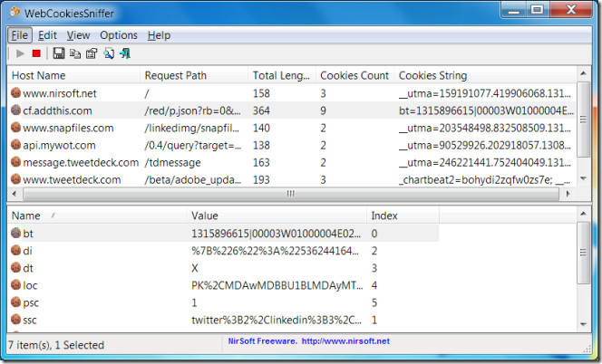
Task: Sort by the Cookies Count column header
Action: coord(354,75)
